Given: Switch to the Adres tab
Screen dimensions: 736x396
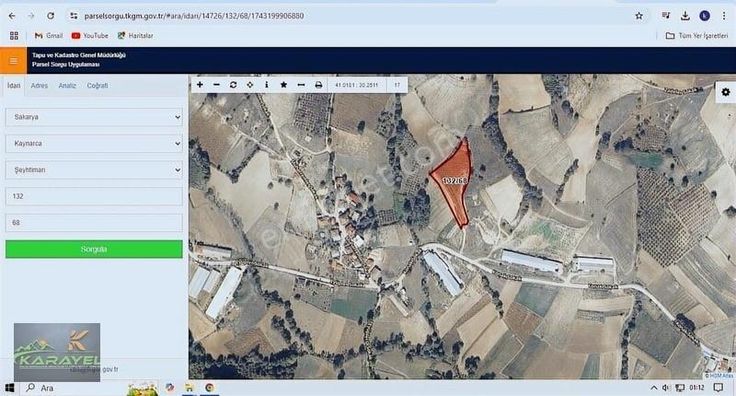Looking at the screenshot, I should click(39, 85).
